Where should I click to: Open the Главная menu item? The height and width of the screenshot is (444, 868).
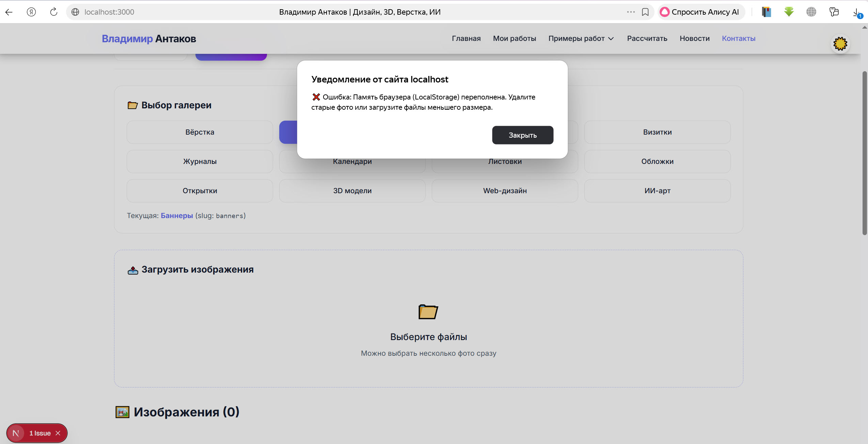coord(466,39)
